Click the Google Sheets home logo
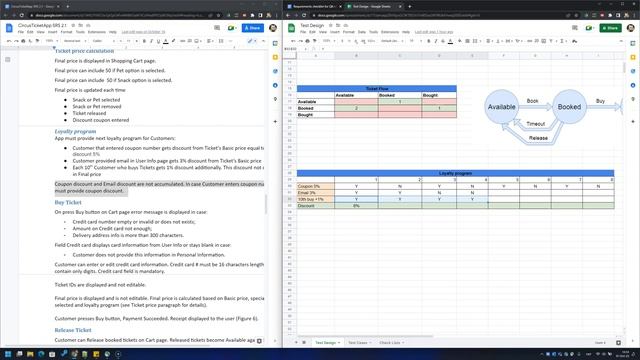This screenshot has height=360, width=640. click(x=291, y=28)
